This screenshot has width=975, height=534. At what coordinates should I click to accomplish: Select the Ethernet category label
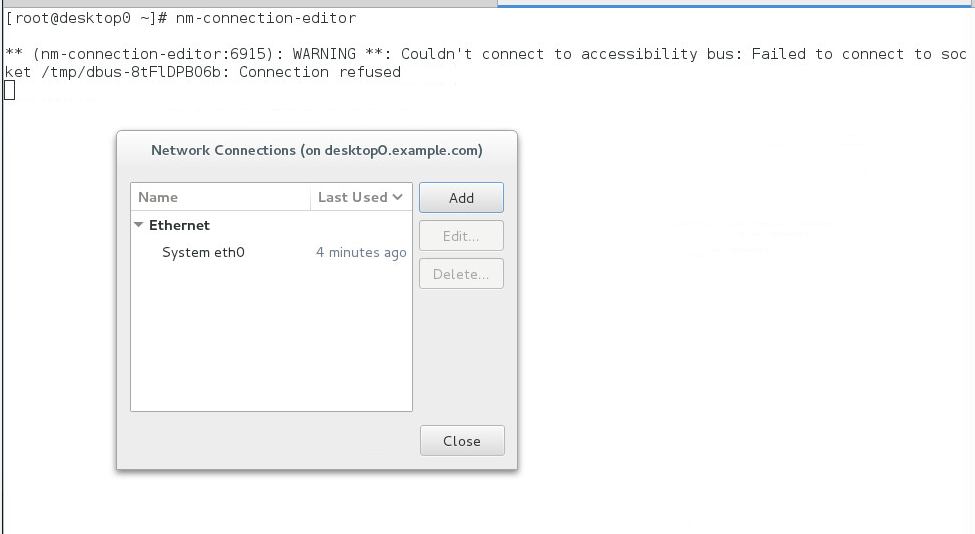179,225
